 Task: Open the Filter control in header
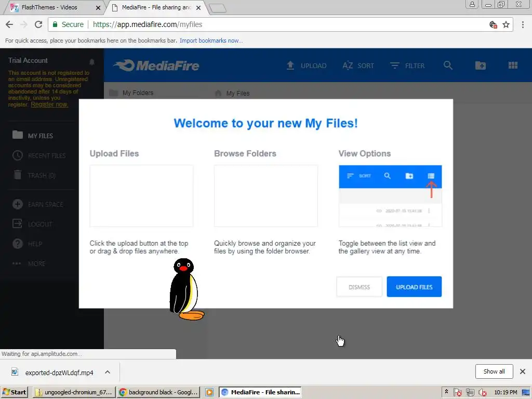[x=407, y=65]
